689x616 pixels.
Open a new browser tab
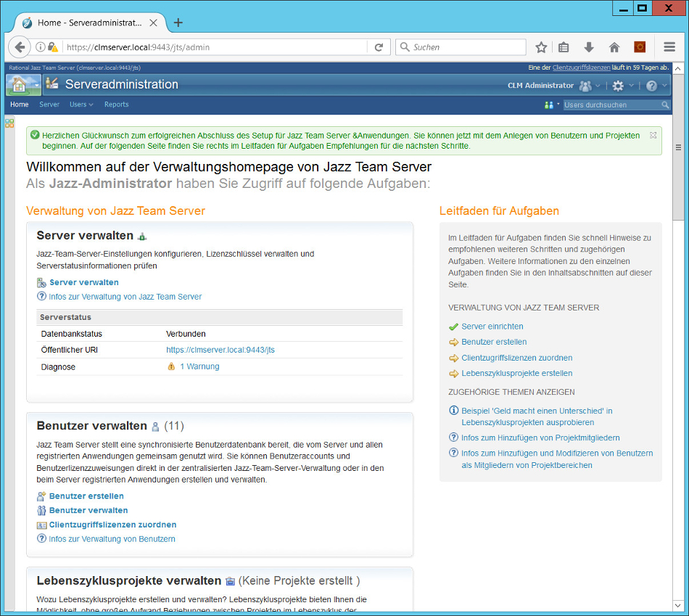tap(178, 22)
